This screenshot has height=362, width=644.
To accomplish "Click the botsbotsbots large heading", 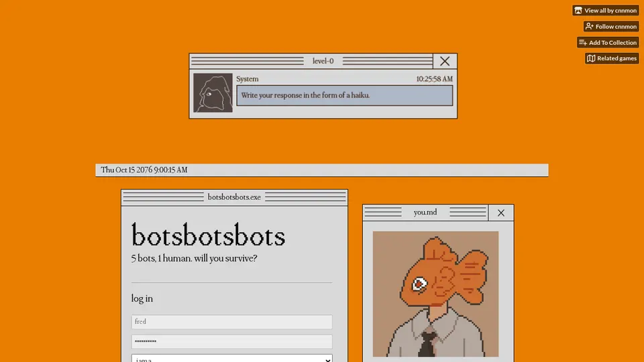I will tap(208, 235).
